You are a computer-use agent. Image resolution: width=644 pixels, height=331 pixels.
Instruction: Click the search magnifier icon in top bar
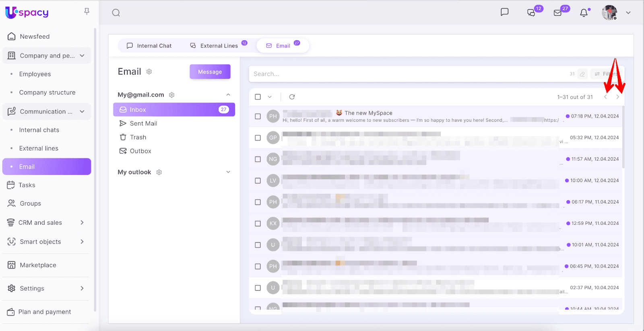click(116, 13)
